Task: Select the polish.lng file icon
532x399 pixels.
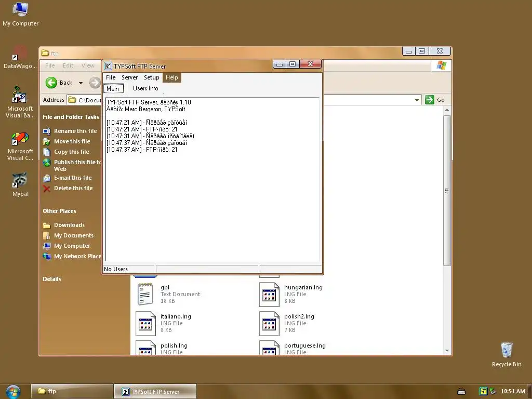Action: (x=145, y=348)
